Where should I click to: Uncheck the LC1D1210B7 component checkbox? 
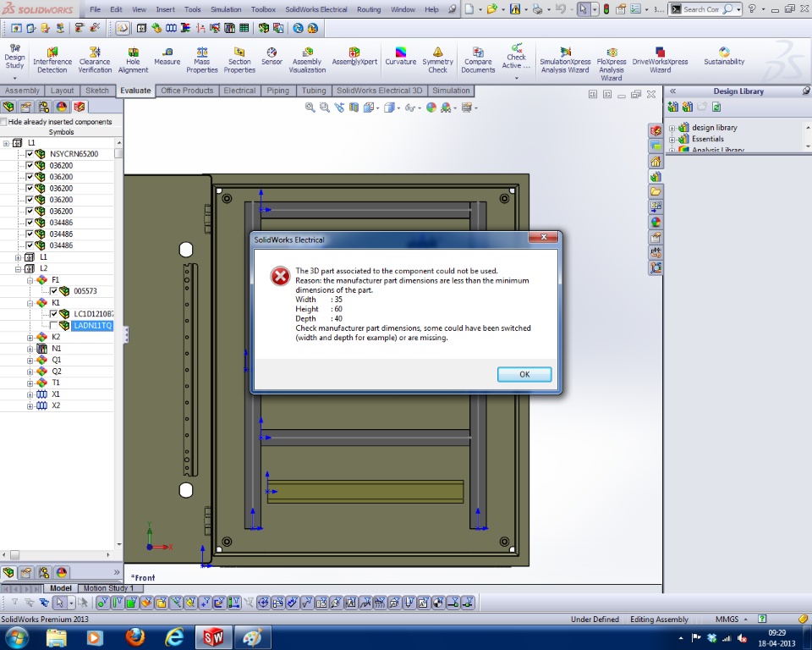(53, 314)
